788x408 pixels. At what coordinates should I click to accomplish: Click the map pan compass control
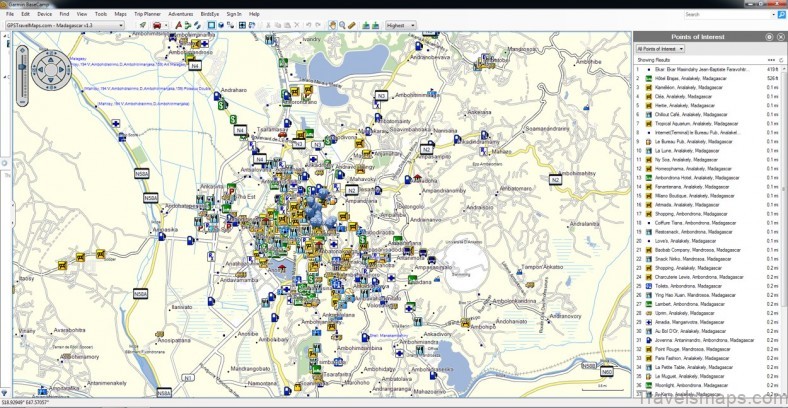[x=51, y=70]
